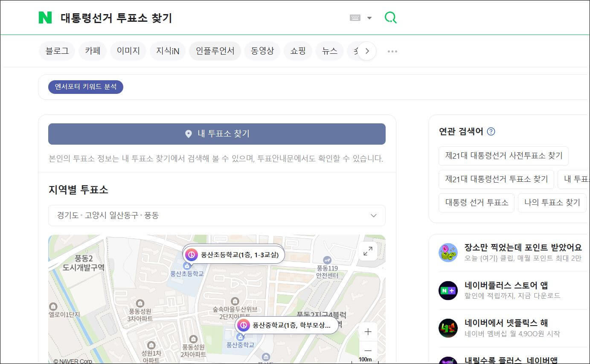
Task: Select related search 나의 투표소 찾기
Action: 552,203
